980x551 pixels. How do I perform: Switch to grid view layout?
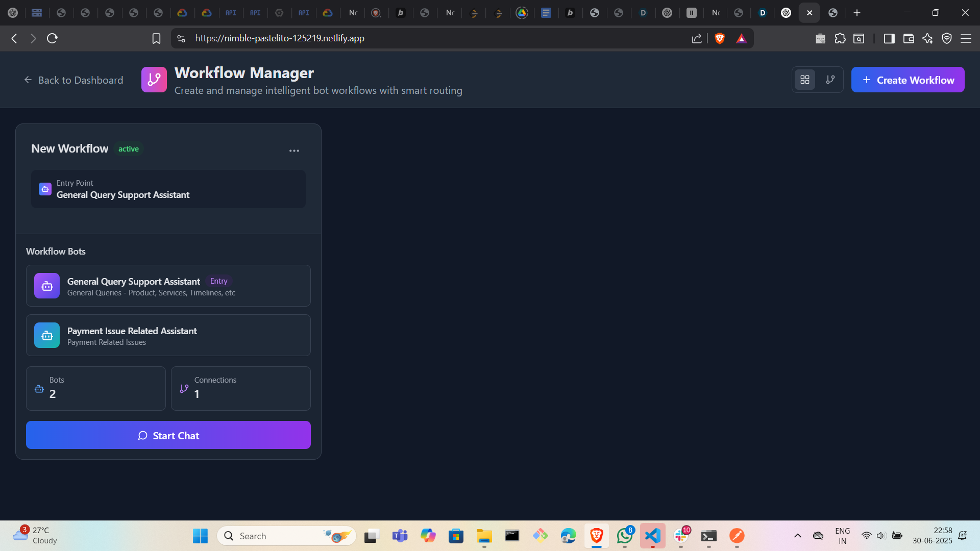point(805,80)
